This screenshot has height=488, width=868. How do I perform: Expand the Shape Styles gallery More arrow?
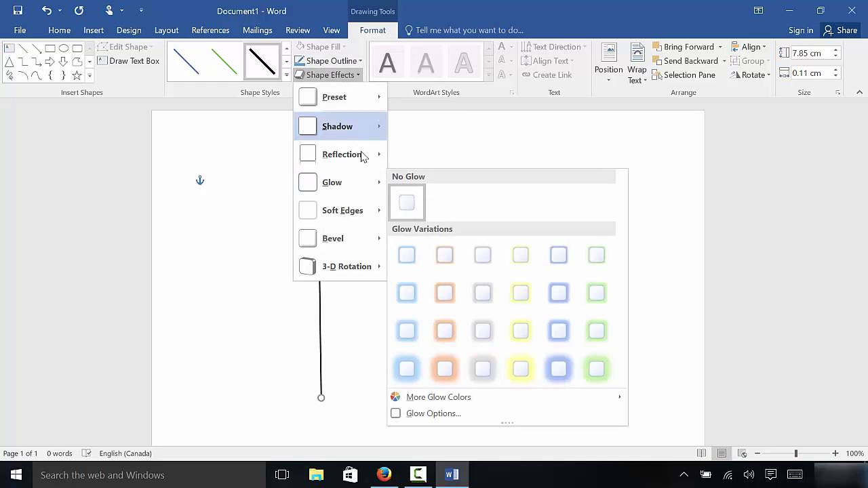(x=287, y=75)
